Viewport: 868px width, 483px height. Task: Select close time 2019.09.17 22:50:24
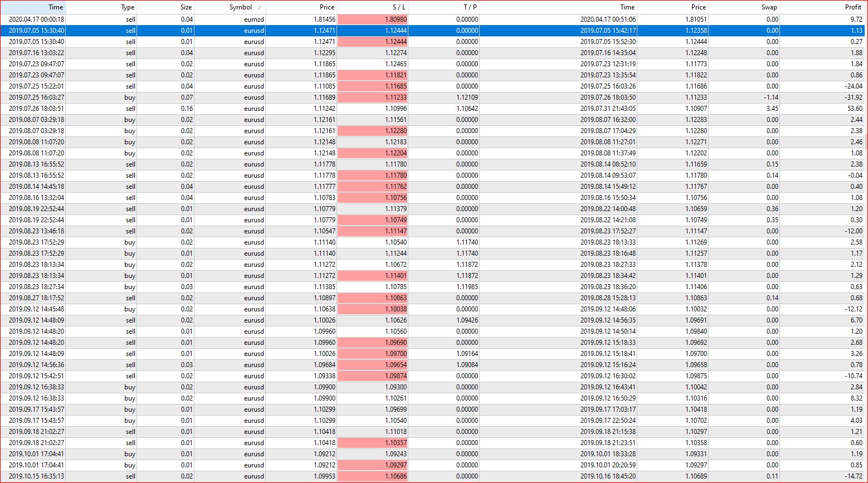pos(607,421)
